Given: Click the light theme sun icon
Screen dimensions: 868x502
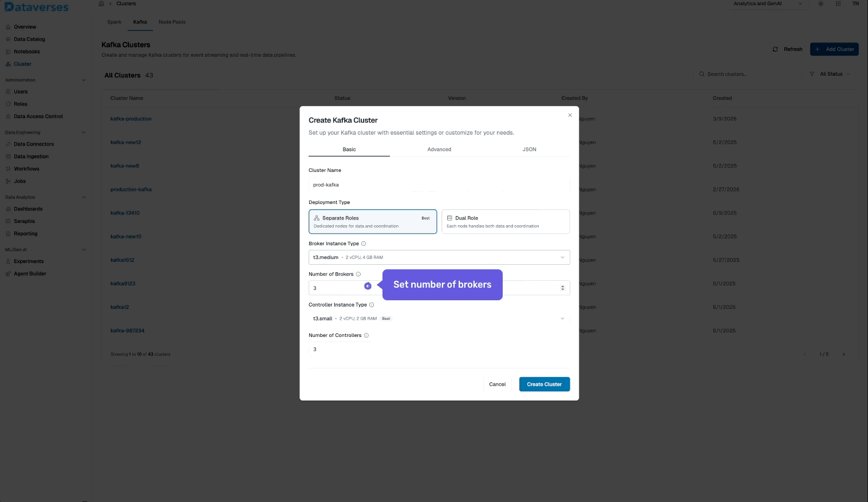Looking at the screenshot, I should (821, 4).
